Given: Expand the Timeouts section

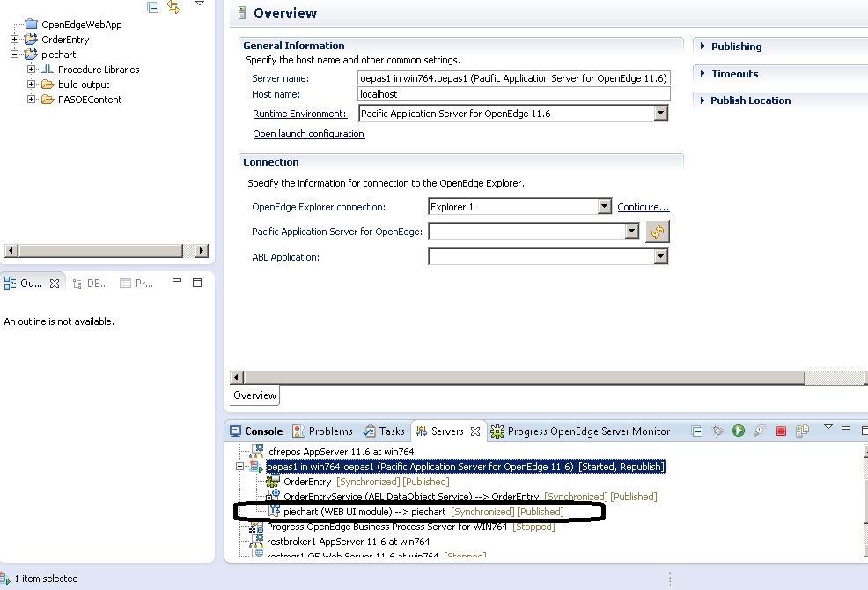Looking at the screenshot, I should 703,73.
